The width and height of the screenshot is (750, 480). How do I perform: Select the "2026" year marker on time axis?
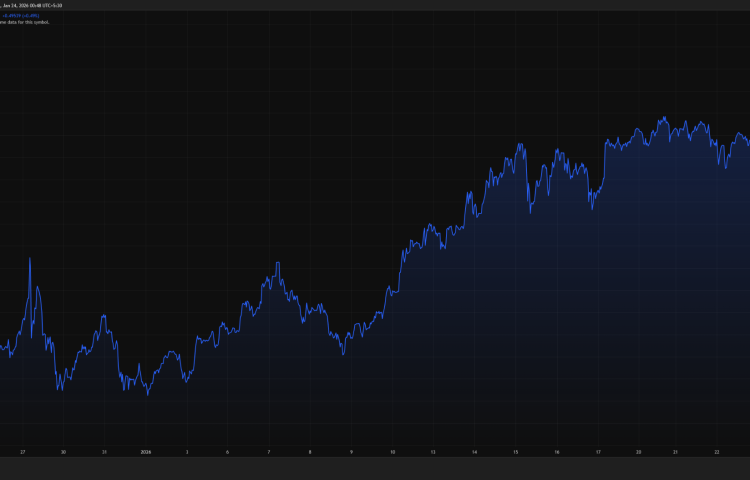click(x=146, y=452)
